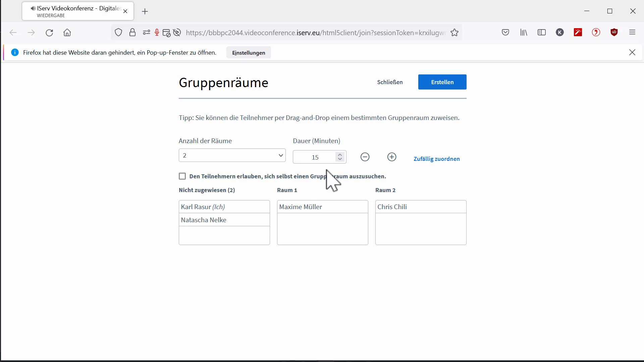
Task: Open Firefox tracking protection shield
Action: 118,32
